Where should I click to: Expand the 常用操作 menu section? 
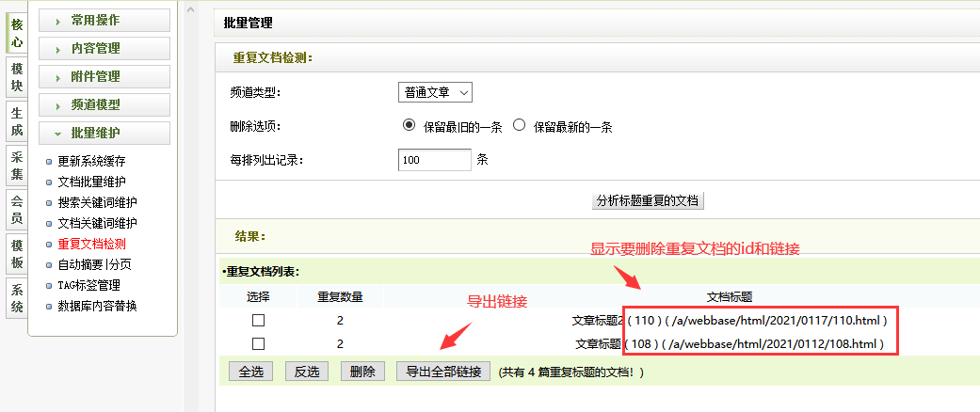click(x=104, y=21)
